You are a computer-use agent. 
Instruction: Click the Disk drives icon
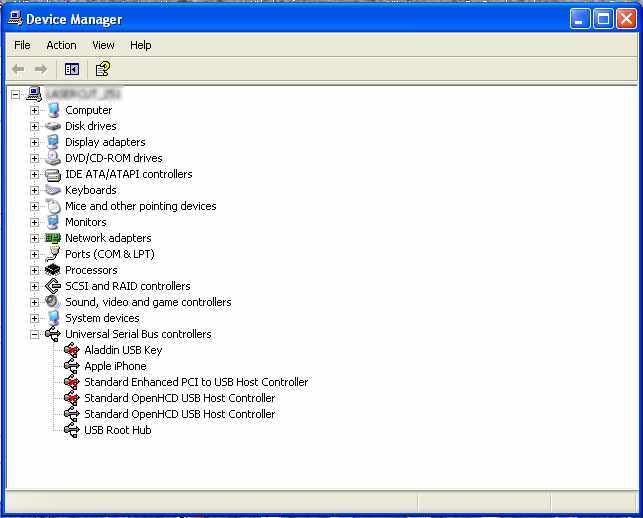53,126
